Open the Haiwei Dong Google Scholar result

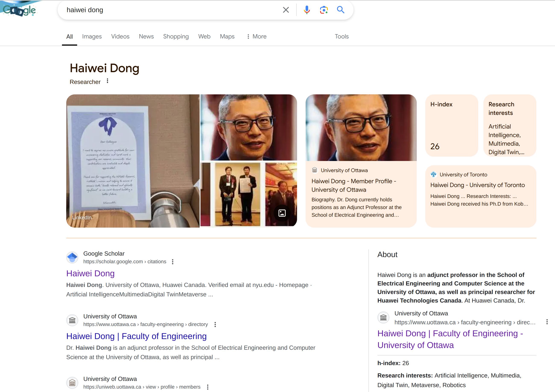click(x=90, y=274)
